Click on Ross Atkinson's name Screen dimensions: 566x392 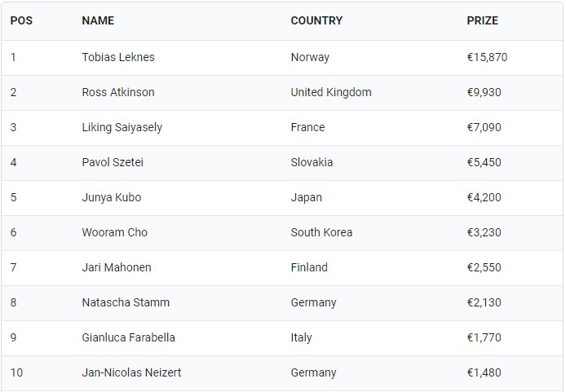pos(118,93)
